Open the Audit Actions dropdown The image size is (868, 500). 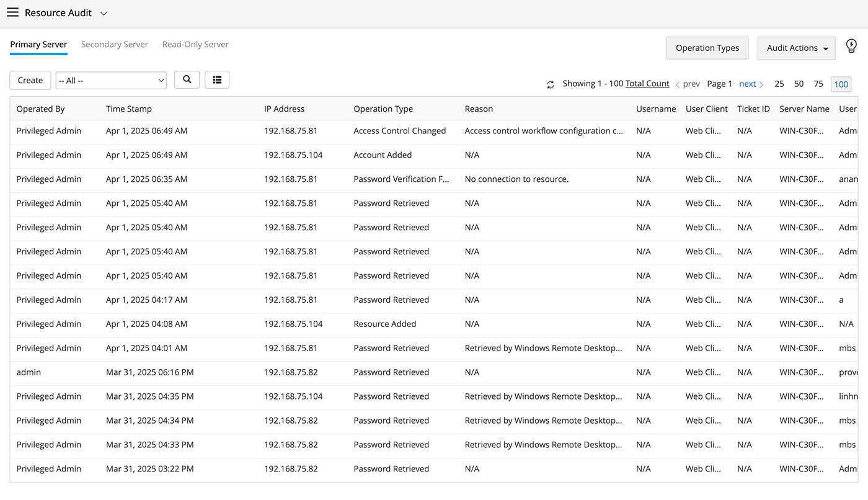click(796, 48)
